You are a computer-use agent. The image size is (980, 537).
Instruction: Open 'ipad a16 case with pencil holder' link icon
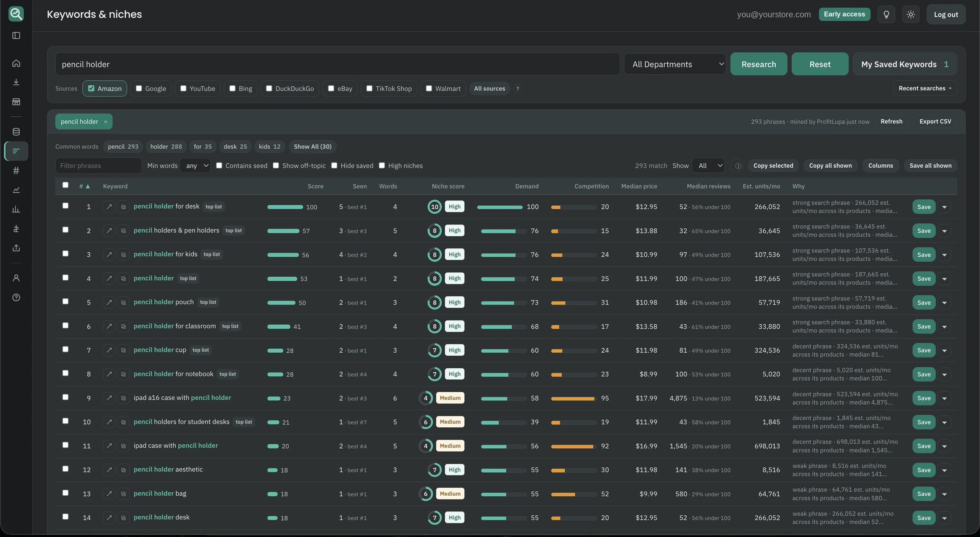click(x=109, y=398)
